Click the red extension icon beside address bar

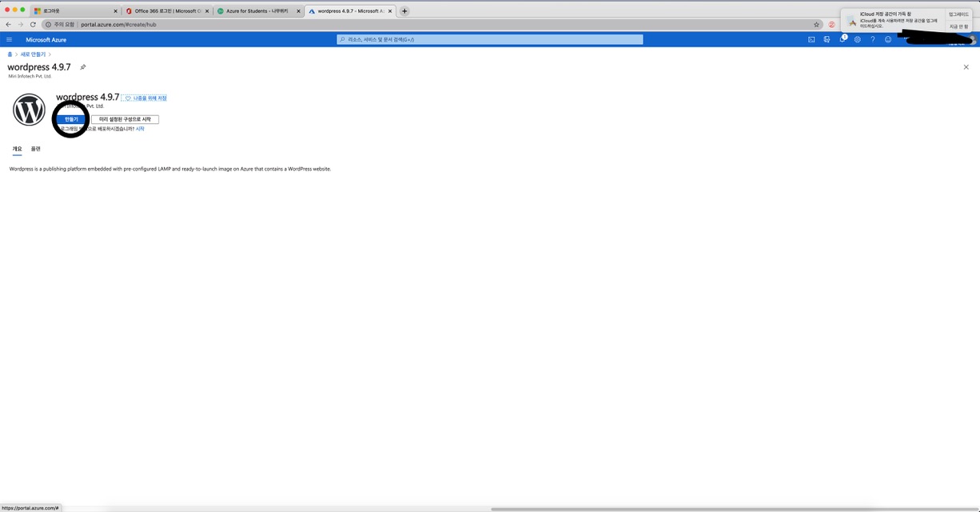point(831,25)
